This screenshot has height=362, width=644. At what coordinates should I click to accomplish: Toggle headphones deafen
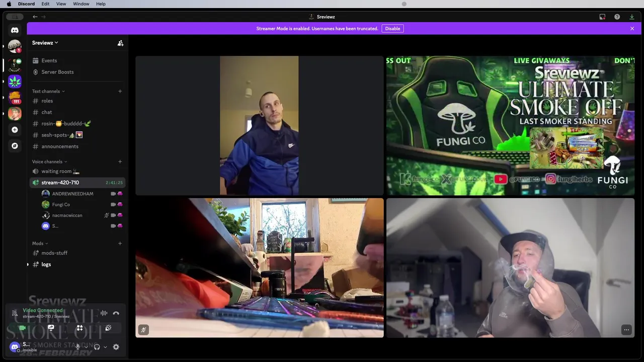tap(97, 347)
